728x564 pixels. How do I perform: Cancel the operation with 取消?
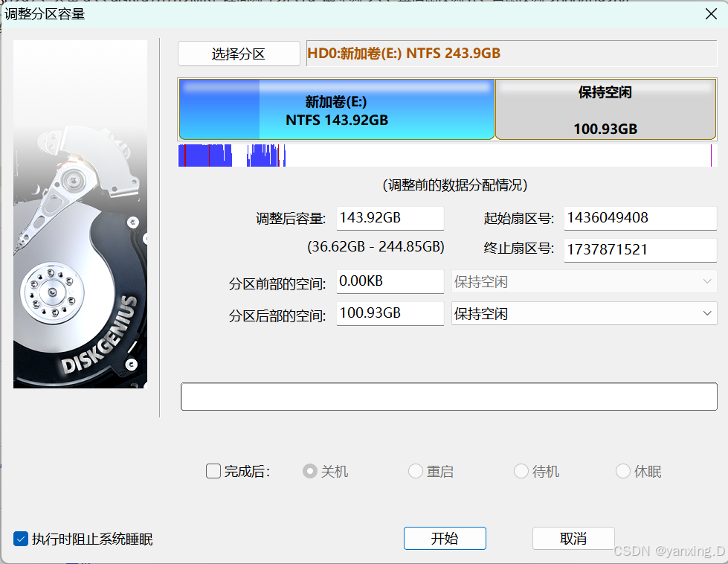[x=573, y=538]
